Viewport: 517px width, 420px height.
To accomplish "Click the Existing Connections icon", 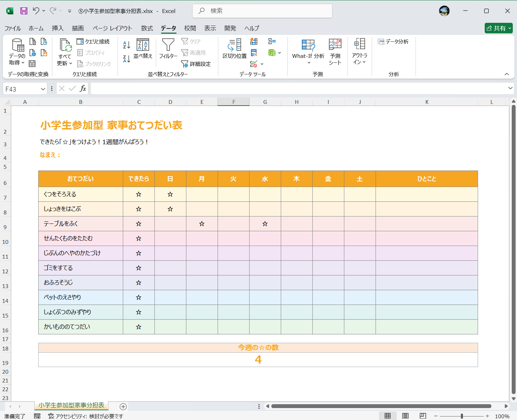I will click(x=44, y=53).
